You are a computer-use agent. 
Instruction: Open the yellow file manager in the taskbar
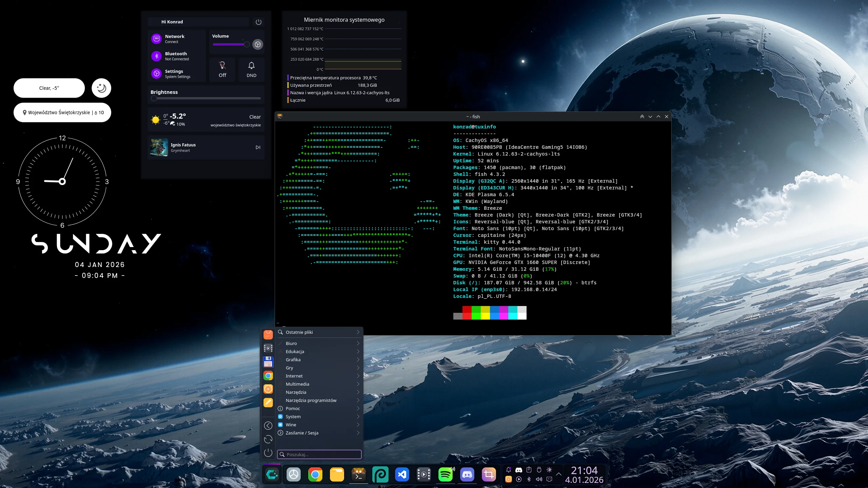point(337,474)
